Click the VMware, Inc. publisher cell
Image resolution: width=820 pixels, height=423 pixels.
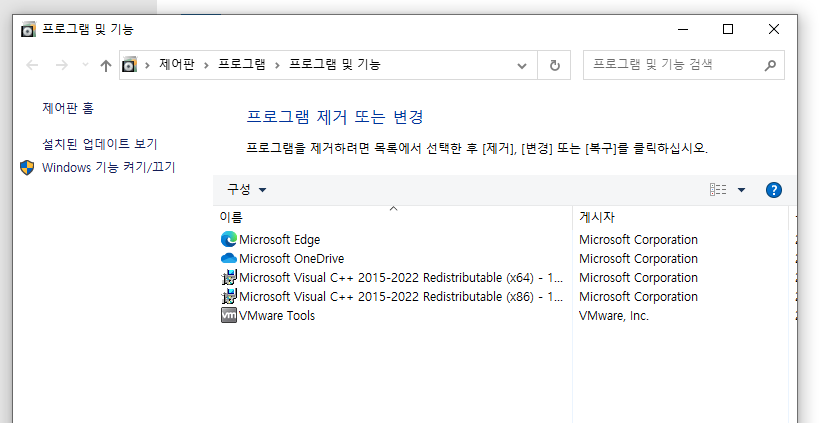tap(613, 315)
